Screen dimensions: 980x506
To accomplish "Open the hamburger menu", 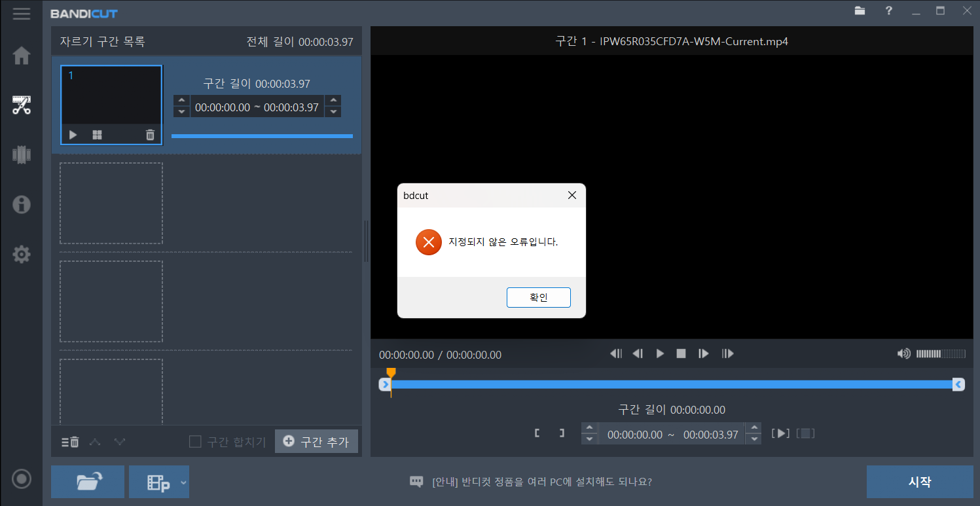I will click(x=22, y=13).
